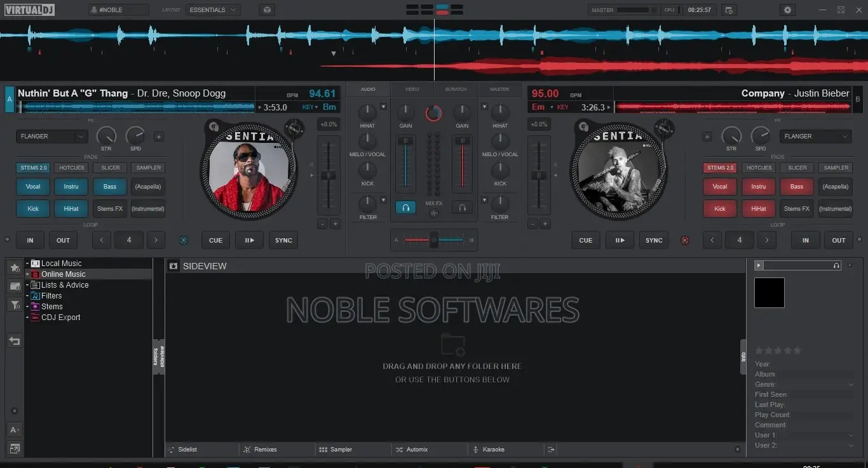This screenshot has width=868, height=468.
Task: Toggle SYNC on deck A
Action: pyautogui.click(x=283, y=240)
